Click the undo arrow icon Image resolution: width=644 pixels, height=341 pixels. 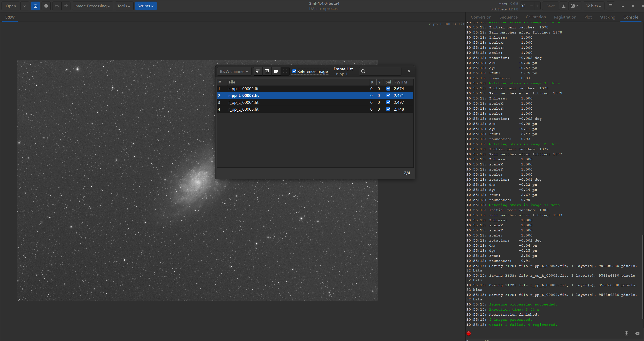click(57, 6)
